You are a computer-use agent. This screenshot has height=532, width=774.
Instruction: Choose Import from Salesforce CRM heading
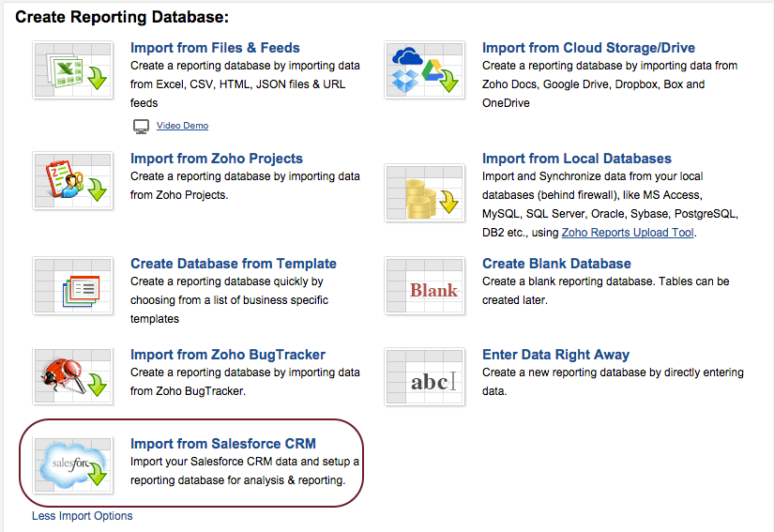pyautogui.click(x=223, y=444)
